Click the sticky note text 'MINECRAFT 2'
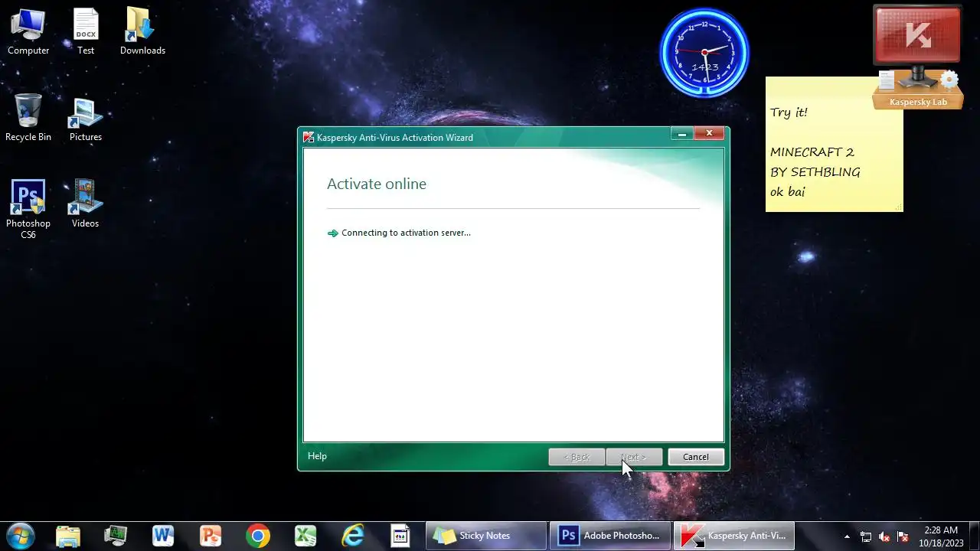Viewport: 980px width, 551px height. click(x=812, y=152)
